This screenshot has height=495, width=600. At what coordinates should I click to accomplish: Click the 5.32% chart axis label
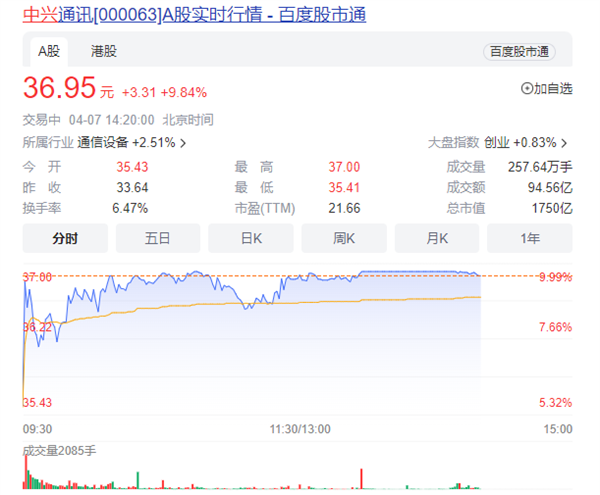click(555, 402)
